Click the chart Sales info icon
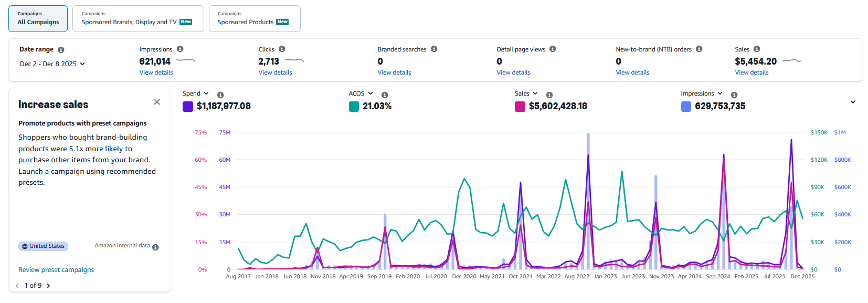The height and width of the screenshot is (303, 868). 549,95
